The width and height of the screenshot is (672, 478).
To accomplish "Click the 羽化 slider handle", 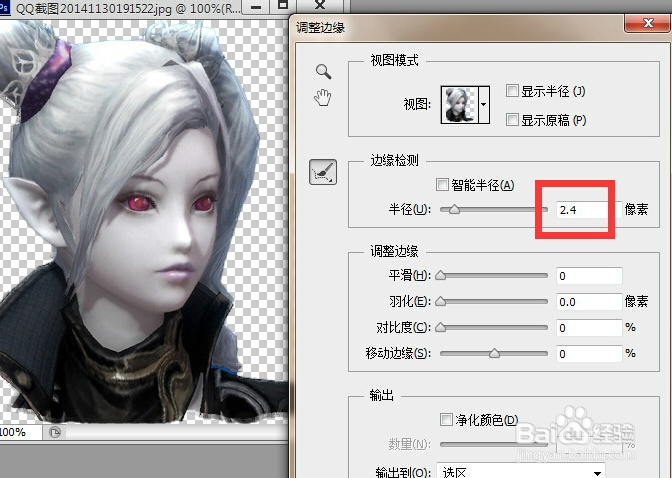I will [441, 302].
